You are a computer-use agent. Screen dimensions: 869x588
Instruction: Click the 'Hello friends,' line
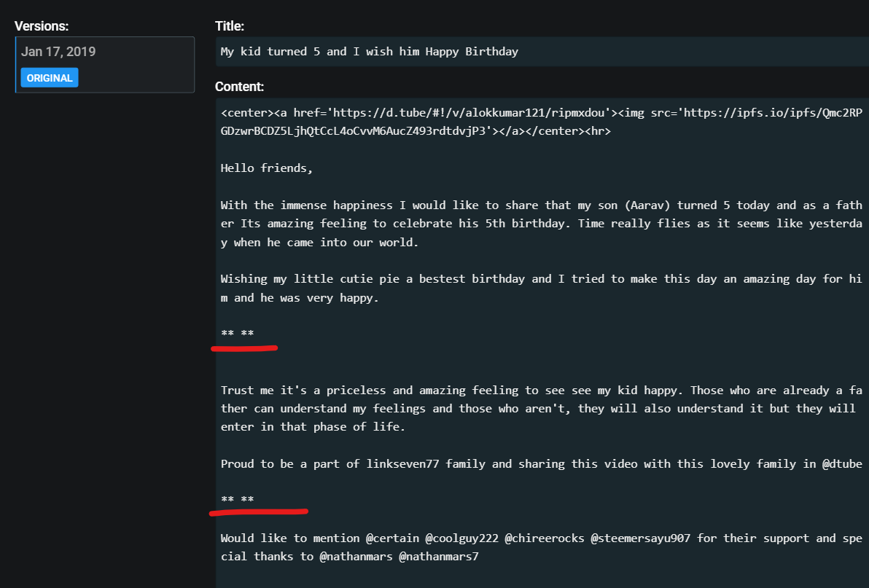coord(267,168)
